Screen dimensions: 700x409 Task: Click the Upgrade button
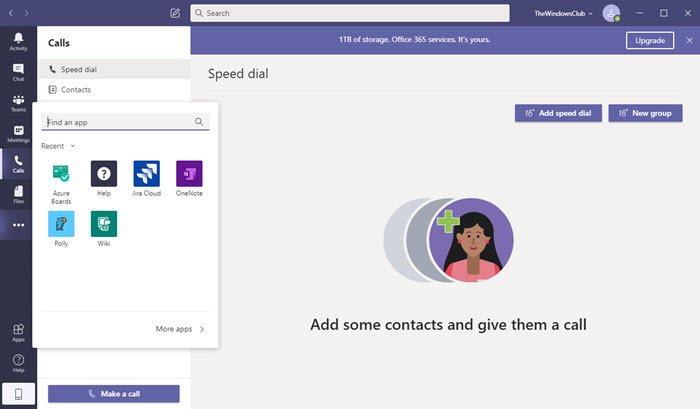(650, 41)
